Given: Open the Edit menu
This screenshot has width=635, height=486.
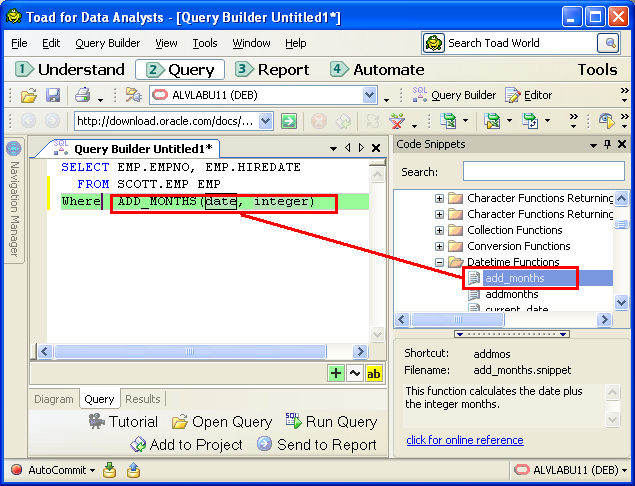Looking at the screenshot, I should (51, 43).
